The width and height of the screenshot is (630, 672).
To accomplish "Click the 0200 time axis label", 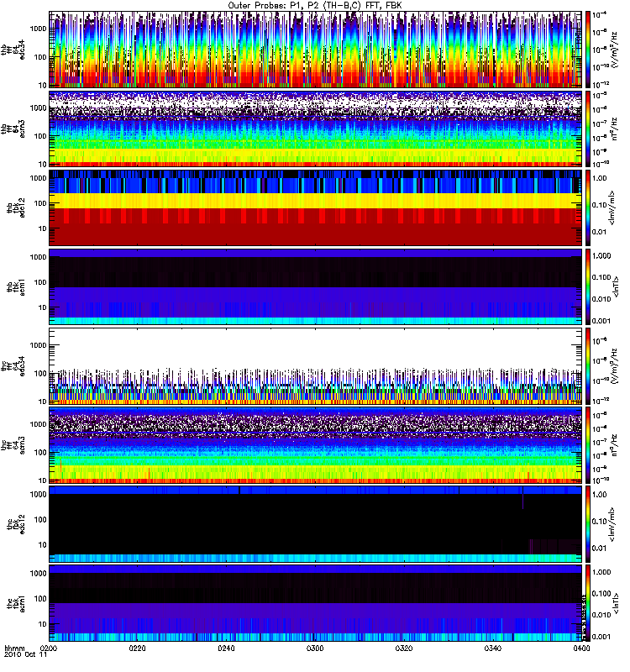I will click(49, 648).
